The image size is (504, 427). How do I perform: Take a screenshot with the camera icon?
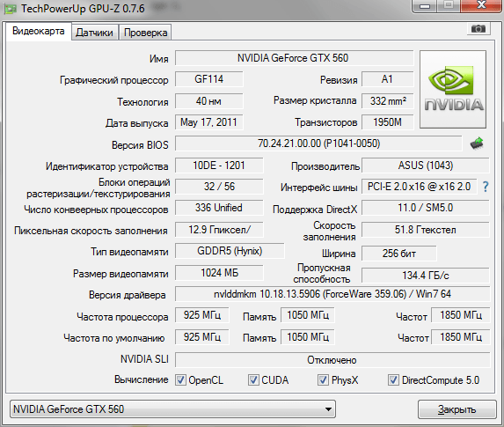pos(478,29)
